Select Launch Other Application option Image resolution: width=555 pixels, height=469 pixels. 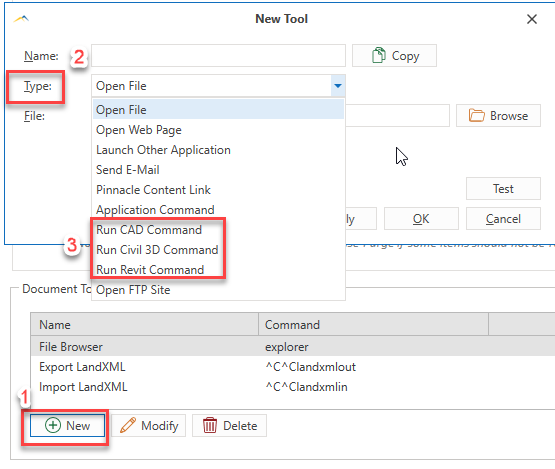click(218, 150)
